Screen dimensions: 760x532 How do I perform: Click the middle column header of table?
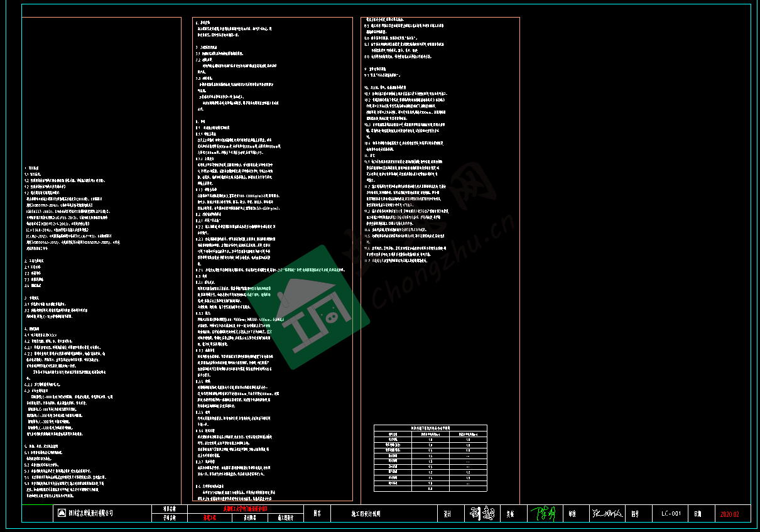[430, 433]
